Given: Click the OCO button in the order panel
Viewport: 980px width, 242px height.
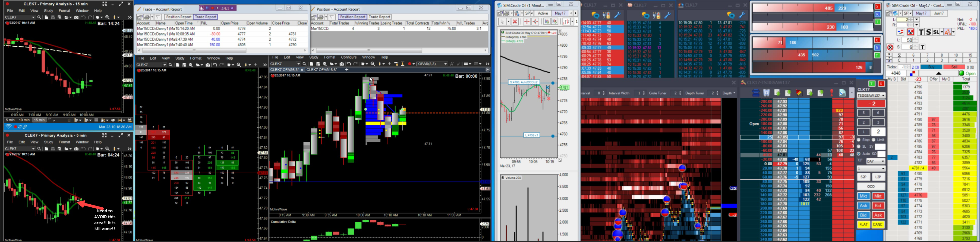Looking at the screenshot, I should coord(871,186).
